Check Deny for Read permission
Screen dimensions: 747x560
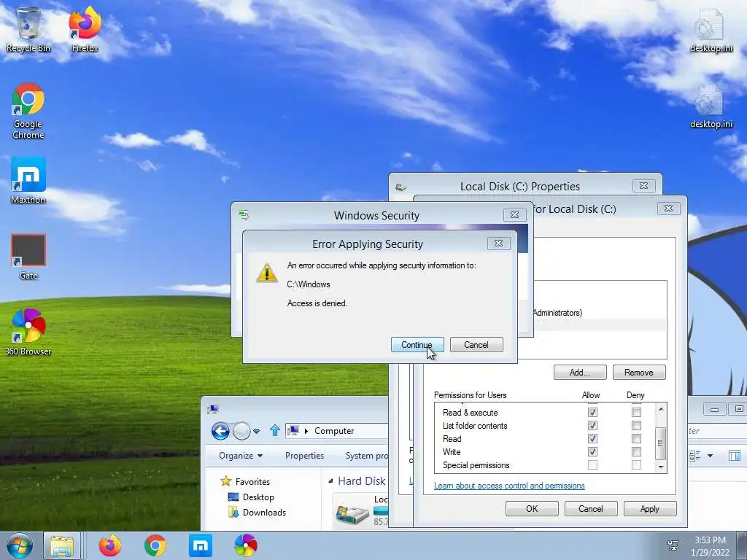tap(636, 438)
